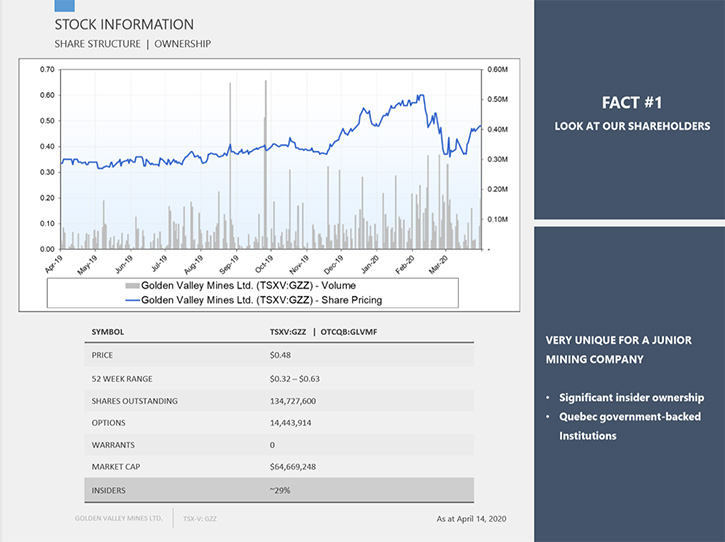
Task: Click the Apr-19 axis label
Action: pos(54,264)
